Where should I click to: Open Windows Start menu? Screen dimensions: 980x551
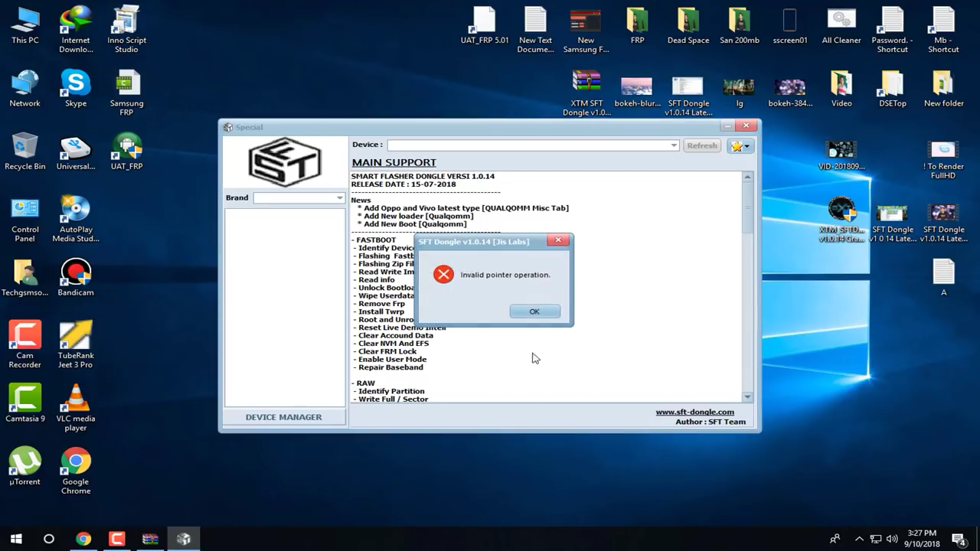point(16,539)
